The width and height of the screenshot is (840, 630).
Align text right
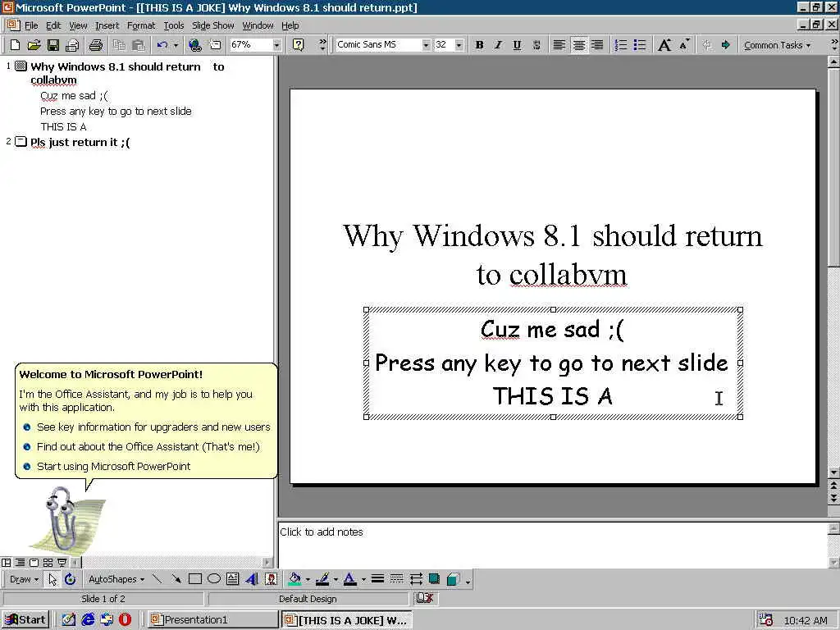tap(597, 45)
